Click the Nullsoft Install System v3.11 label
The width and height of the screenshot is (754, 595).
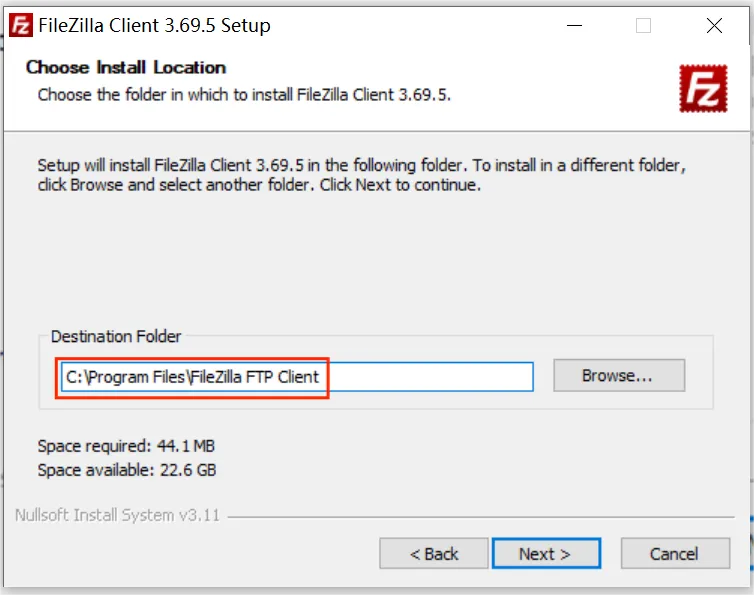[117, 516]
